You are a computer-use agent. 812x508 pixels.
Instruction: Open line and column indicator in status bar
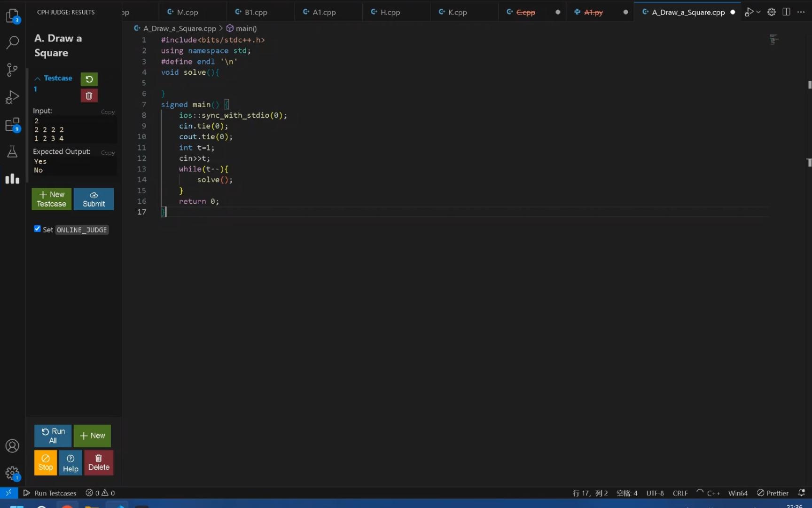590,493
